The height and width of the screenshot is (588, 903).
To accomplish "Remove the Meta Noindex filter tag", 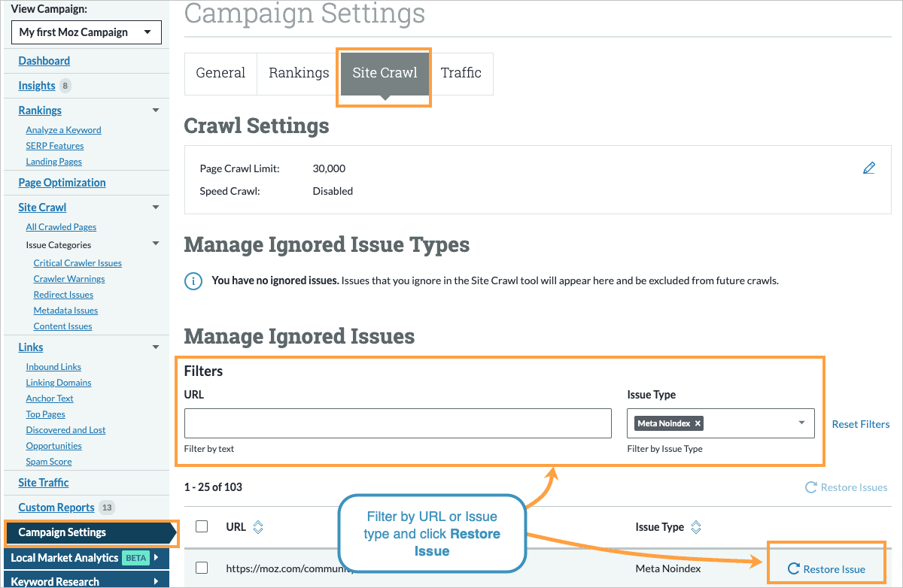I will (x=698, y=423).
